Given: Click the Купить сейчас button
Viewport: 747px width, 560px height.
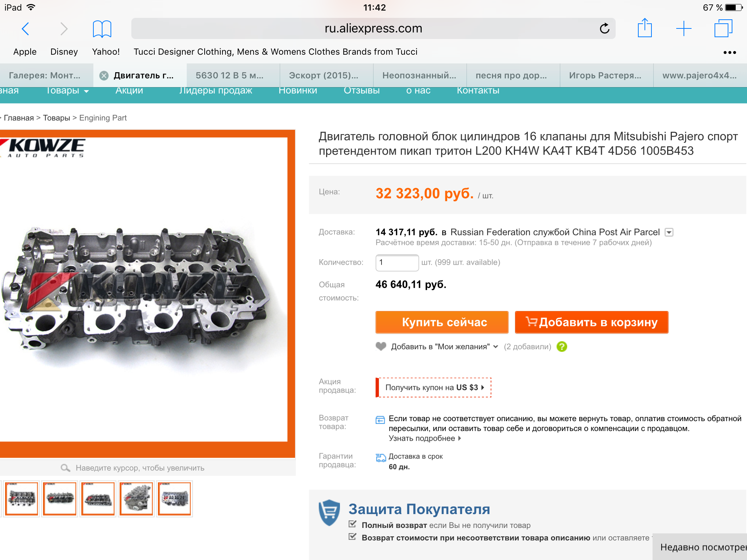Looking at the screenshot, I should click(x=442, y=322).
